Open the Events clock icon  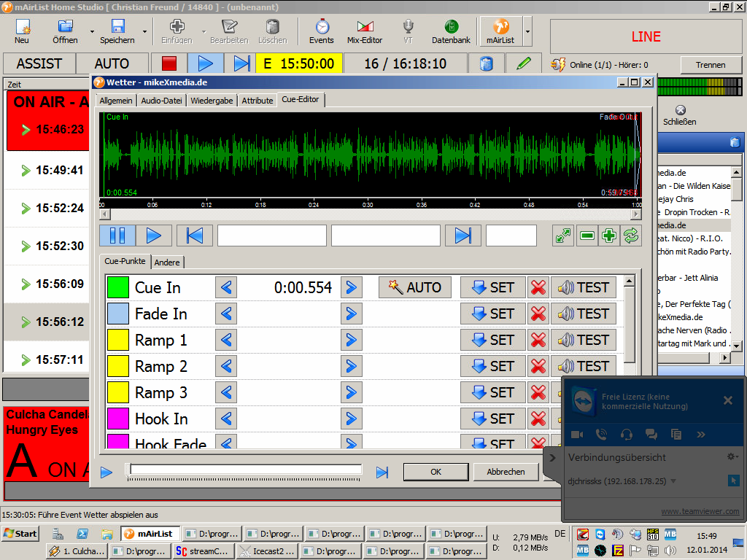pyautogui.click(x=322, y=31)
